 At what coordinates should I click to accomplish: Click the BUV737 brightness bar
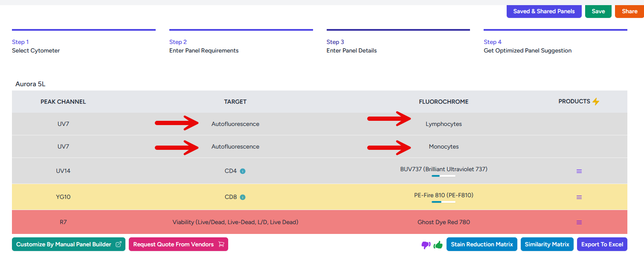coord(444,176)
